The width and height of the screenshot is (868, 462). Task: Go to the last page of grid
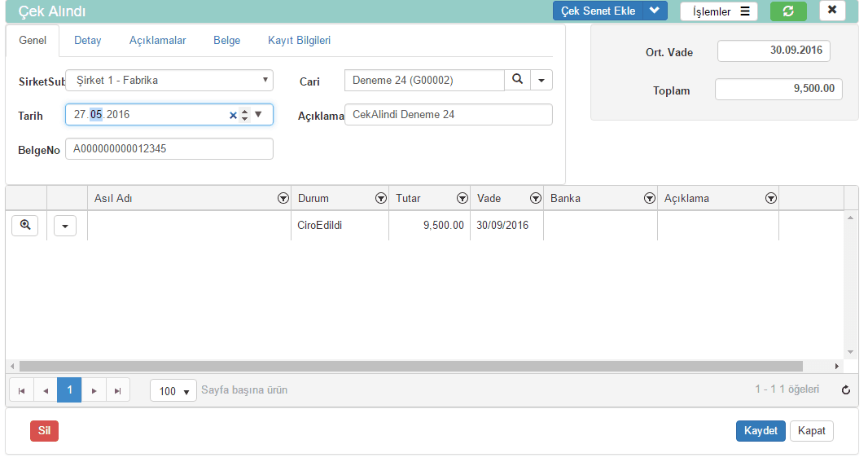[x=118, y=391]
